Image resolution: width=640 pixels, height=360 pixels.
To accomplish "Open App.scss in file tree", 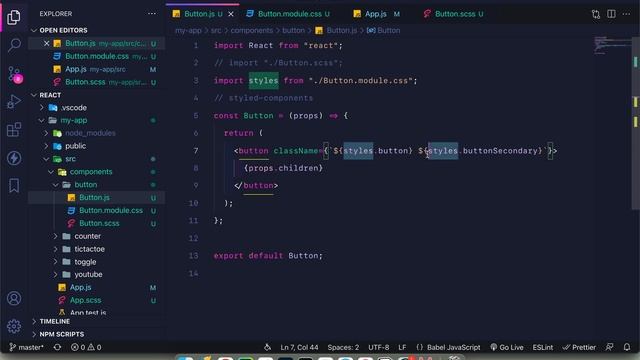I will 85,300.
